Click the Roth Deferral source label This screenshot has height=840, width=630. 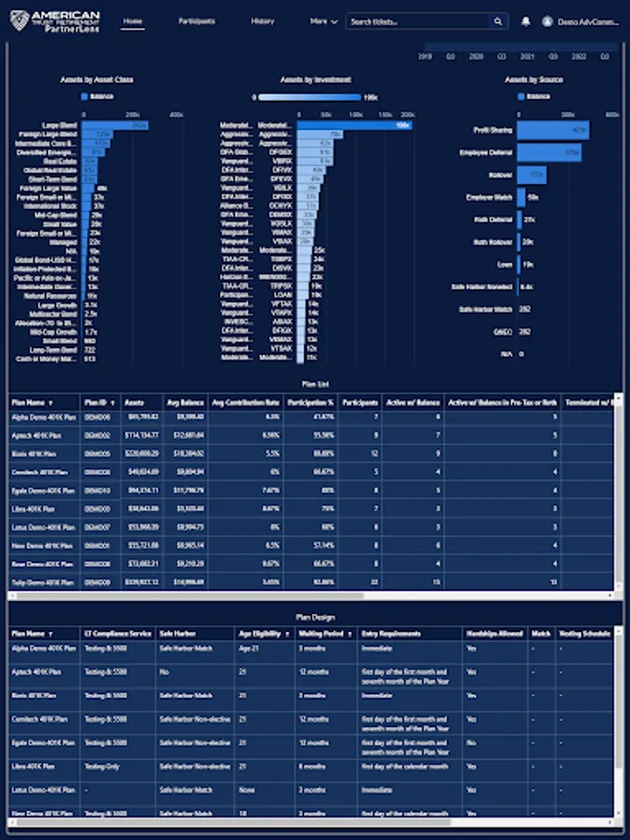(x=493, y=219)
